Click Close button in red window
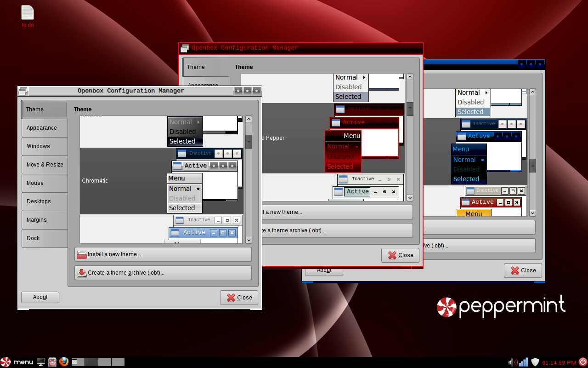Screen dimensions: 588x368 pyautogui.click(x=400, y=255)
